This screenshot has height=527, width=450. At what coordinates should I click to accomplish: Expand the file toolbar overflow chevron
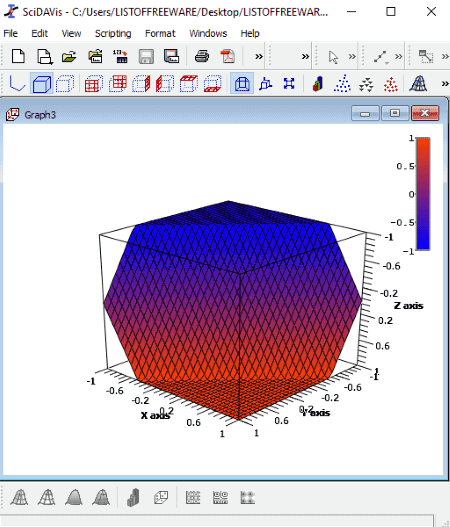pyautogui.click(x=258, y=56)
